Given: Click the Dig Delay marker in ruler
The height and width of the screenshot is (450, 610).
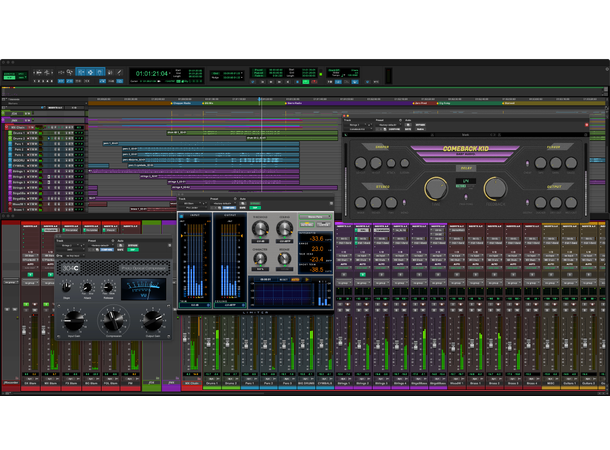Looking at the screenshot, I should 445,103.
